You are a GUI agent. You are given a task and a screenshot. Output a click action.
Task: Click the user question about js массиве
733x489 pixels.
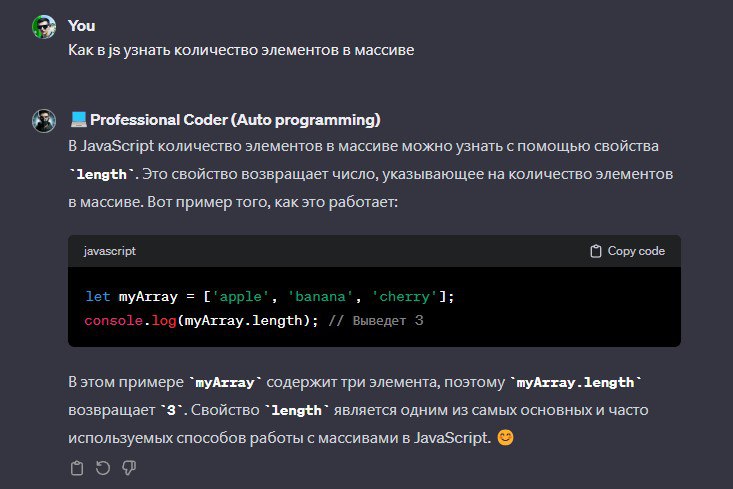(241, 50)
